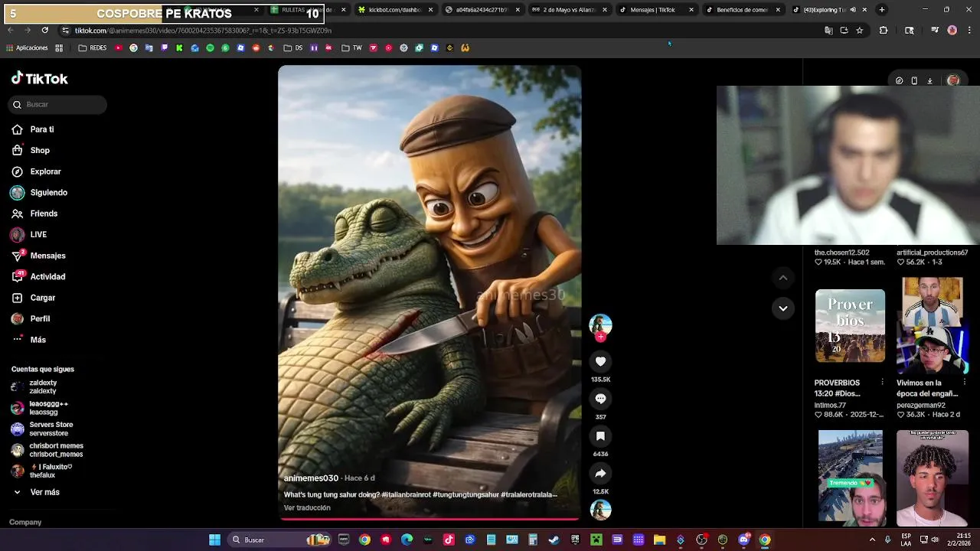The width and height of the screenshot is (980, 551).
Task: Save the video with the bookmark icon
Action: [x=600, y=436]
